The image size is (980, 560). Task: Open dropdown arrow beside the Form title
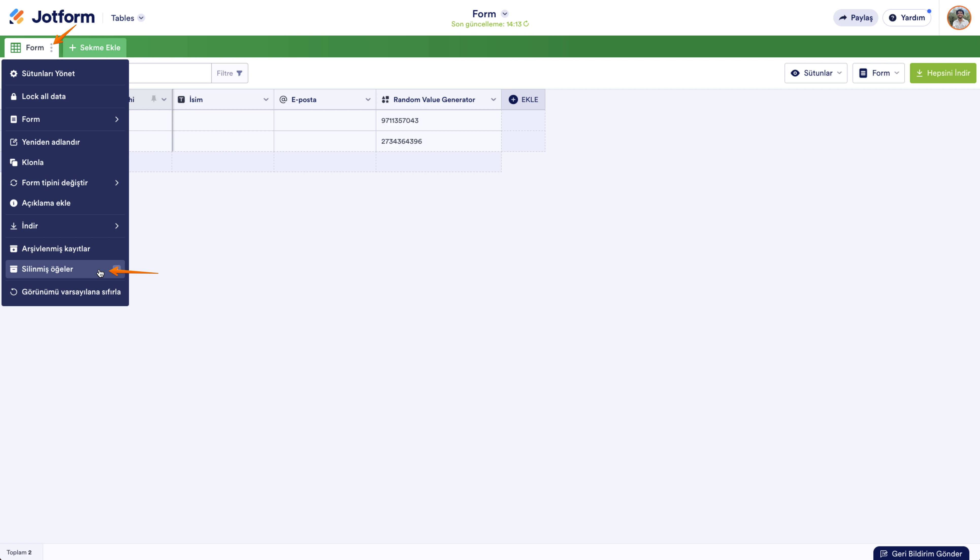pos(505,14)
